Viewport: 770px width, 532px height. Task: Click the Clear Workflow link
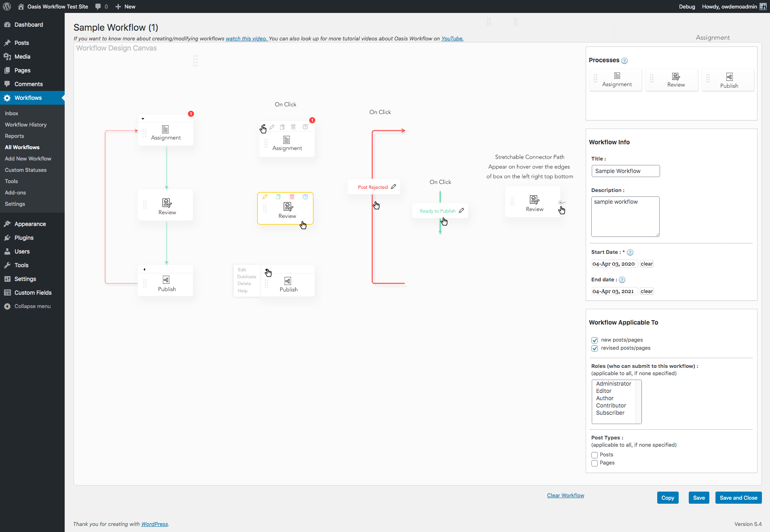coord(565,495)
